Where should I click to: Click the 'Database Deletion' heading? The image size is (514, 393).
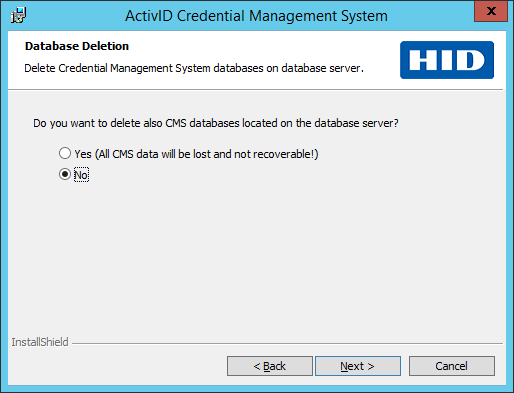pyautogui.click(x=77, y=46)
